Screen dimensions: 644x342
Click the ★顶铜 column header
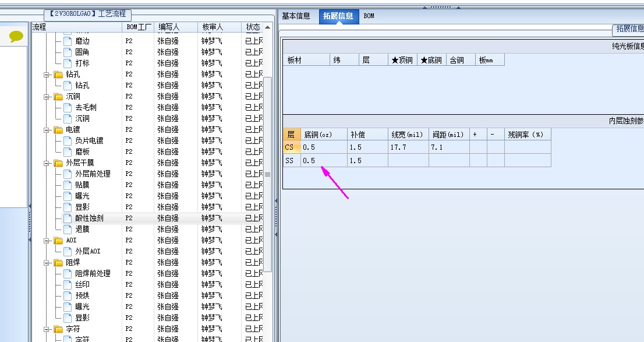tap(402, 60)
